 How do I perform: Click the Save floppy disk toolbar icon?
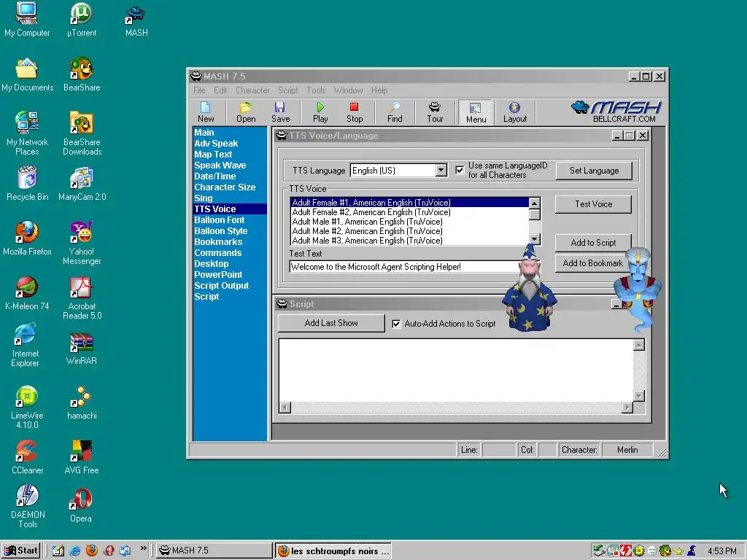280,112
